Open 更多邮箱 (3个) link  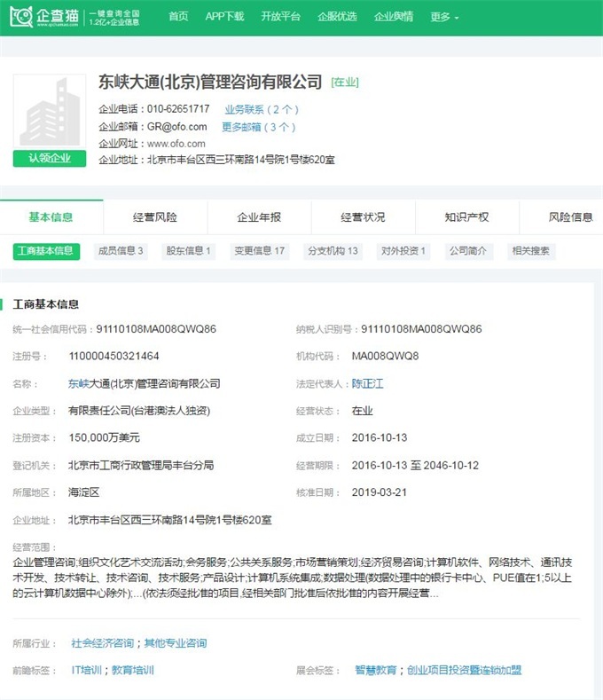tap(259, 127)
